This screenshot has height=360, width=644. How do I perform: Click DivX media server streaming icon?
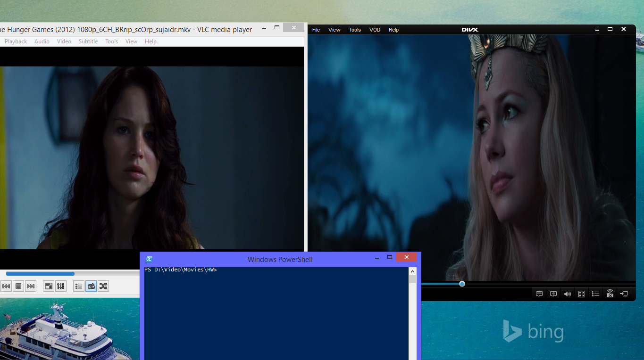[610, 294]
